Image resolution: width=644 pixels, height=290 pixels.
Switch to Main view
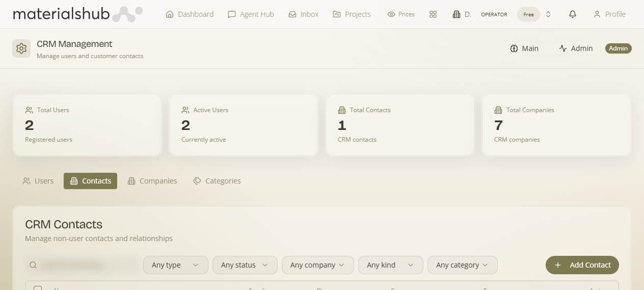[524, 48]
